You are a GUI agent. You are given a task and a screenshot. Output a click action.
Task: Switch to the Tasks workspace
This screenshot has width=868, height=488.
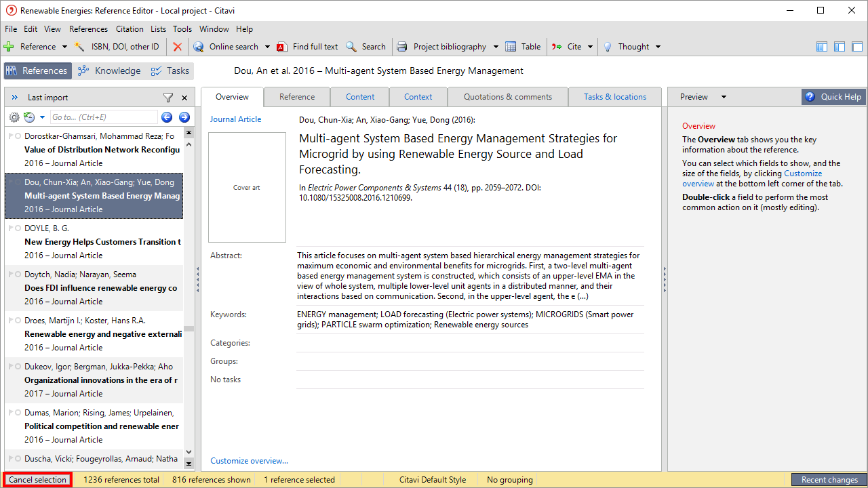170,70
